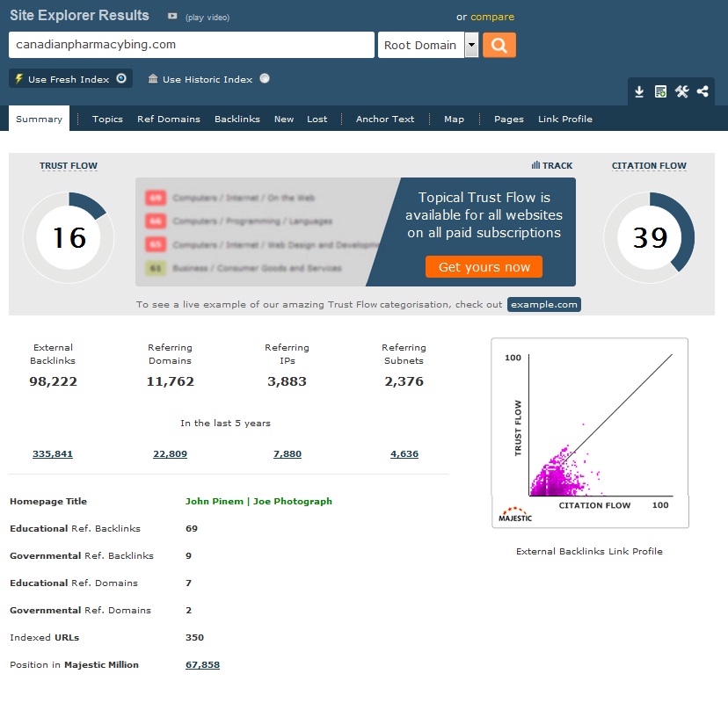Click the 22,809 referring domains link

(170, 453)
